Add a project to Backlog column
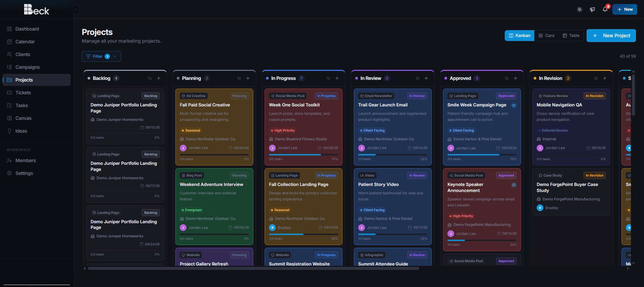This screenshot has width=644, height=287. (x=159, y=78)
